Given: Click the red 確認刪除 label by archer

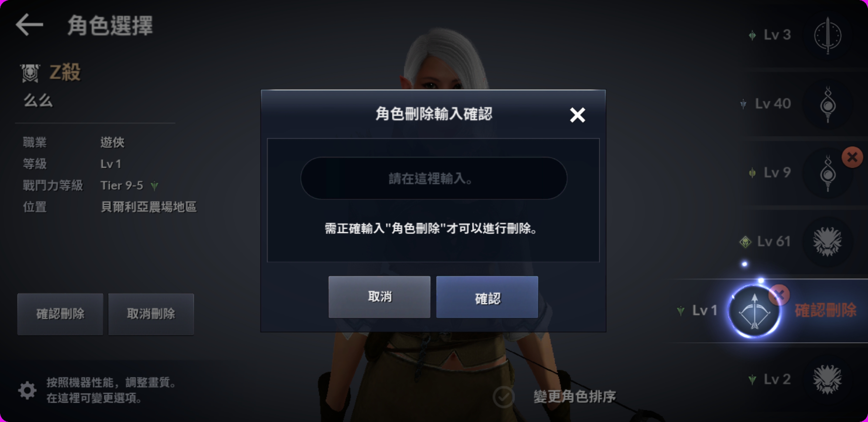Looking at the screenshot, I should click(825, 310).
